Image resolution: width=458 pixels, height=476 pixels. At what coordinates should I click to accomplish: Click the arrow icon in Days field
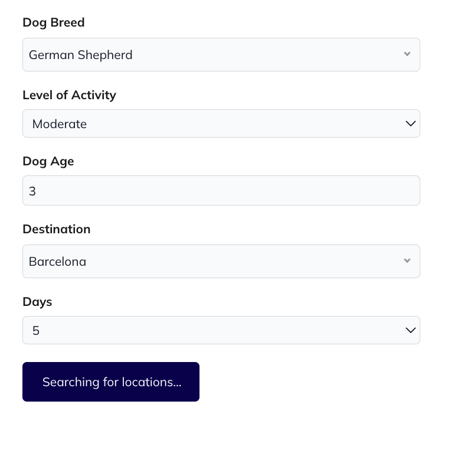(411, 330)
